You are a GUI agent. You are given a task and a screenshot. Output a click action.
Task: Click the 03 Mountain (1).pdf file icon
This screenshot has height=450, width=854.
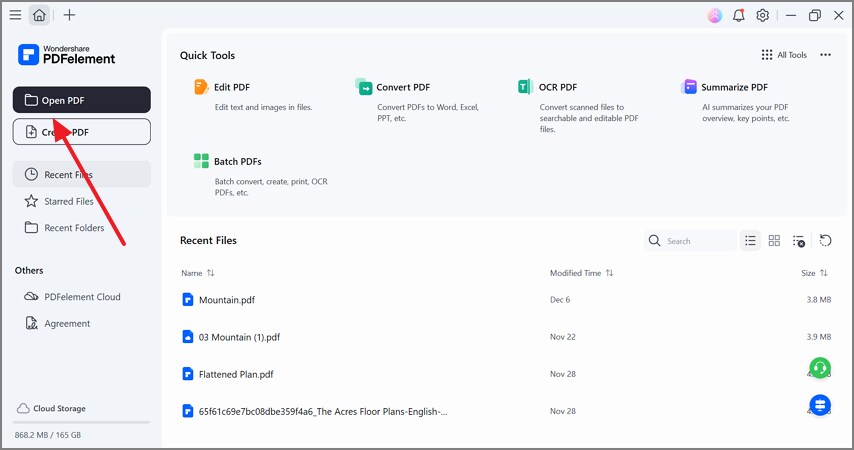pos(187,337)
